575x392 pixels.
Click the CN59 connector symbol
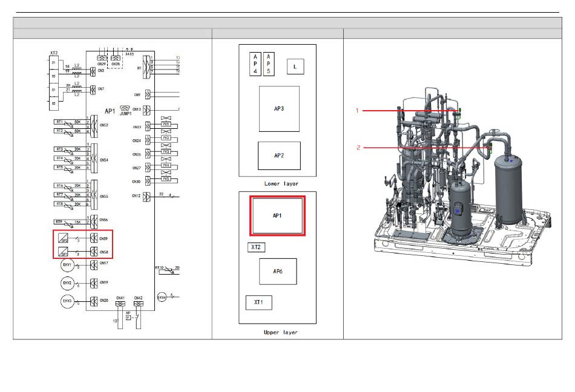[94, 238]
